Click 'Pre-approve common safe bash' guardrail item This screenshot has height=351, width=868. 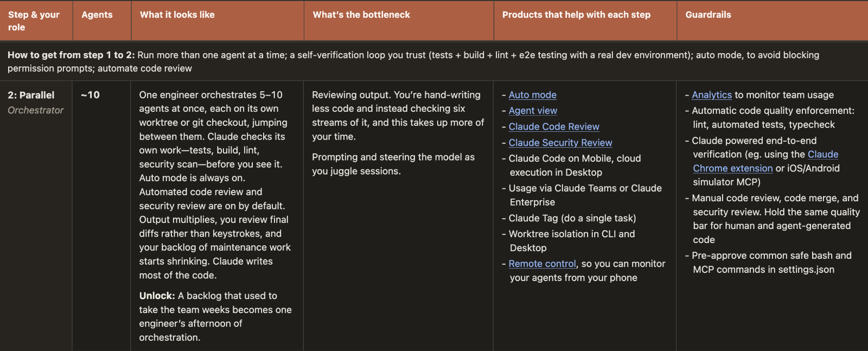click(768, 263)
